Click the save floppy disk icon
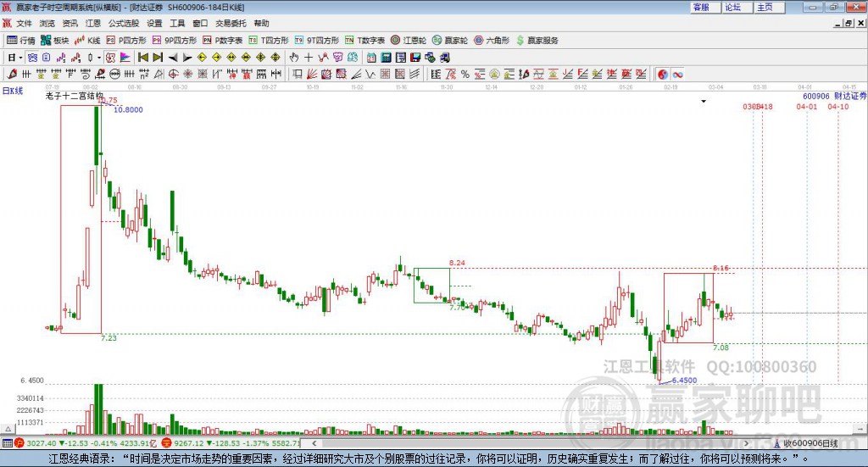 coord(415,58)
